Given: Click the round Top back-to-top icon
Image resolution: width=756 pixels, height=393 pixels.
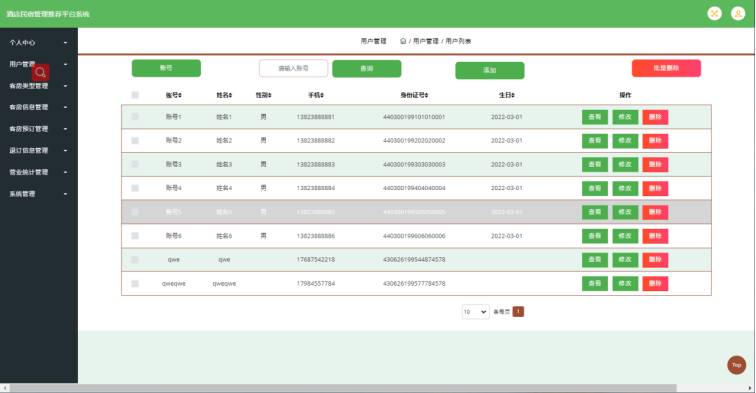Looking at the screenshot, I should 736,365.
